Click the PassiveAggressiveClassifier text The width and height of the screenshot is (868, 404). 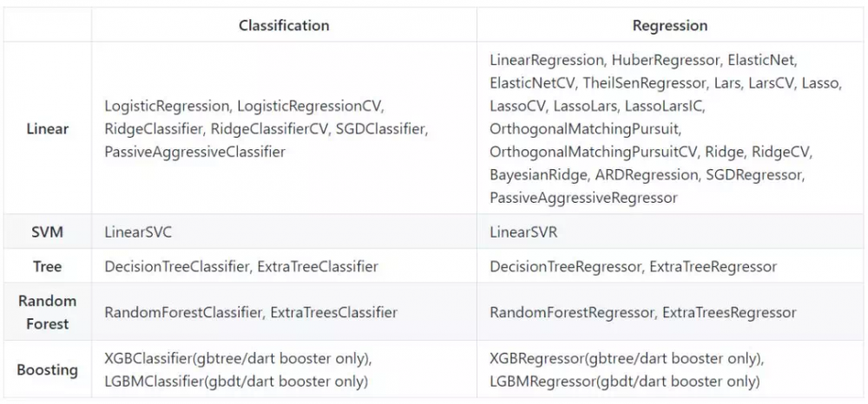coord(194,151)
